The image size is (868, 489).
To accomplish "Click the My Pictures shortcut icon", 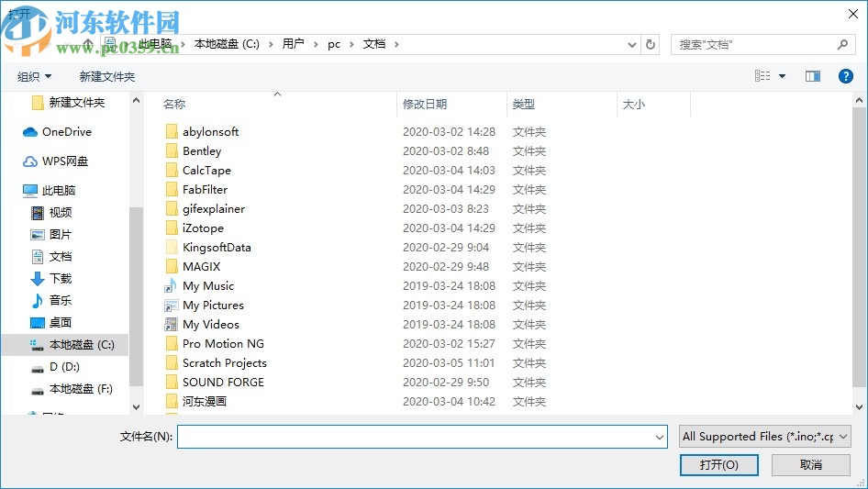I will click(171, 306).
